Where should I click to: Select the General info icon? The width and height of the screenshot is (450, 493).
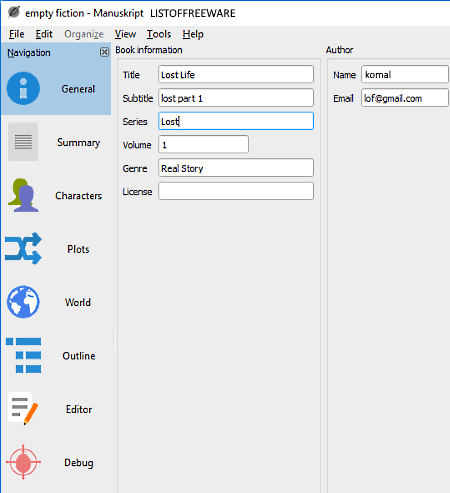[23, 88]
